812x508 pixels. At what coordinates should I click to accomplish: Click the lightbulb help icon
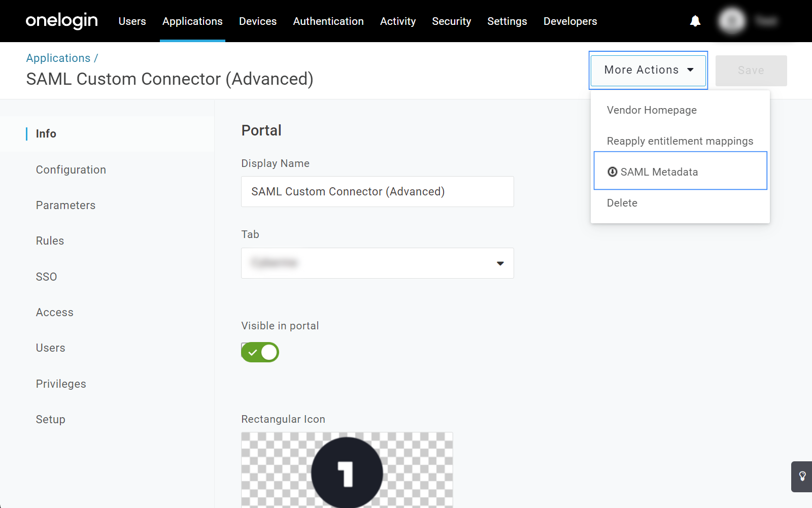pyautogui.click(x=802, y=476)
